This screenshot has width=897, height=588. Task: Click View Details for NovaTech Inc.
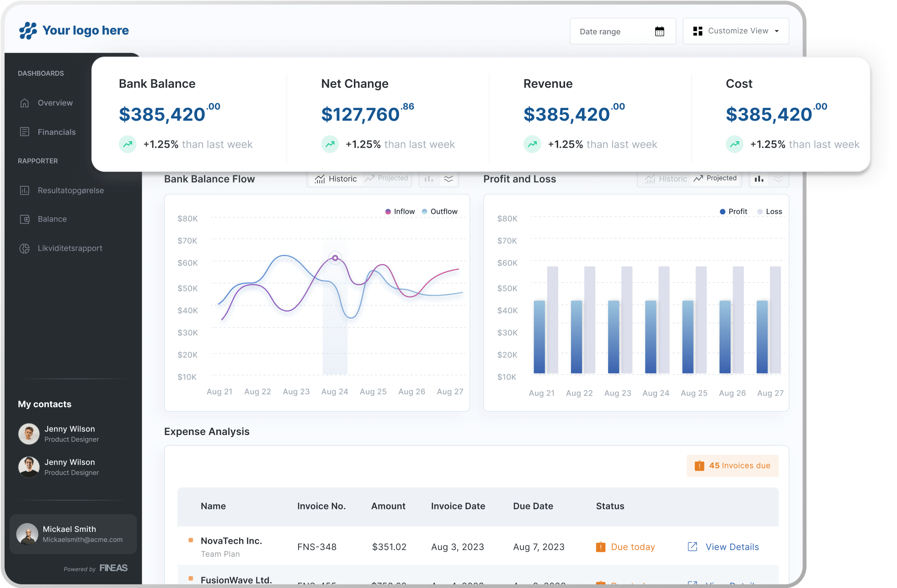[732, 547]
